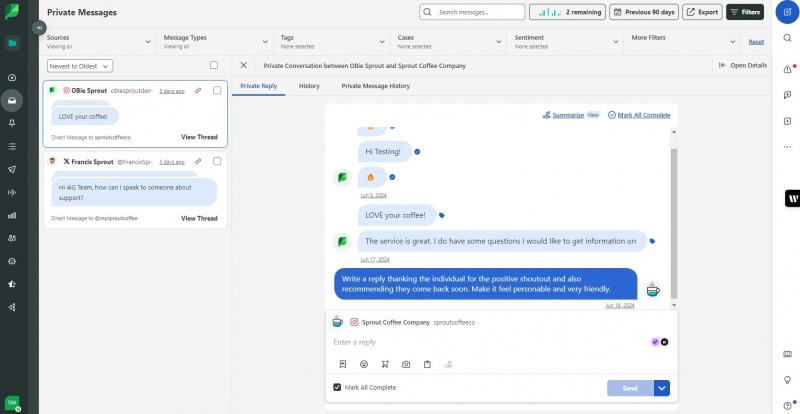Open notifications alert icon with red dot

click(x=788, y=69)
